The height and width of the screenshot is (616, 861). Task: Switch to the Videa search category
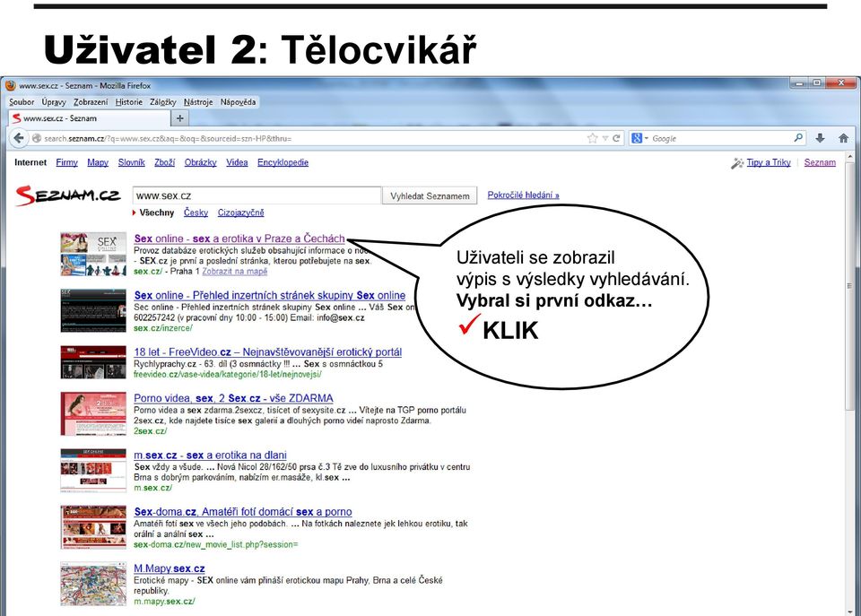click(x=237, y=162)
